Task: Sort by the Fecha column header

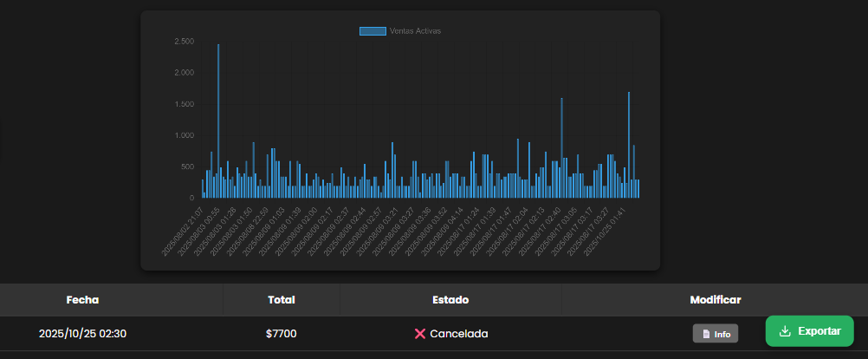Action: 82,300
